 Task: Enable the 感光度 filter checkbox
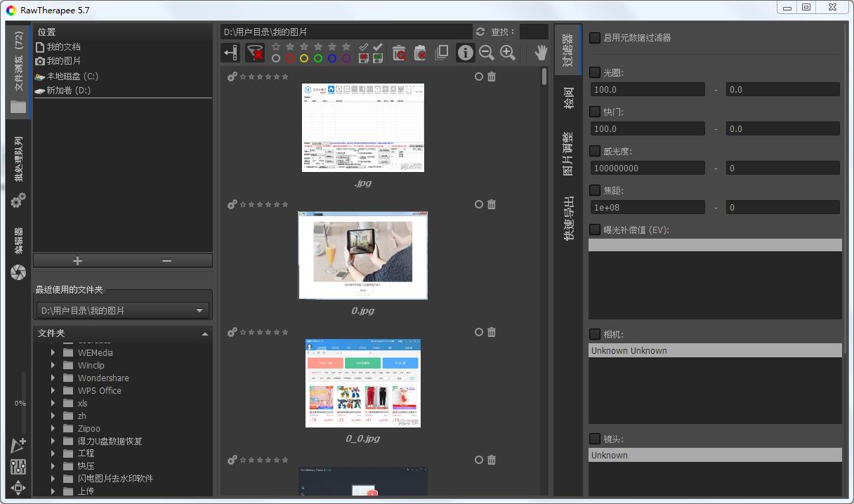[x=595, y=151]
